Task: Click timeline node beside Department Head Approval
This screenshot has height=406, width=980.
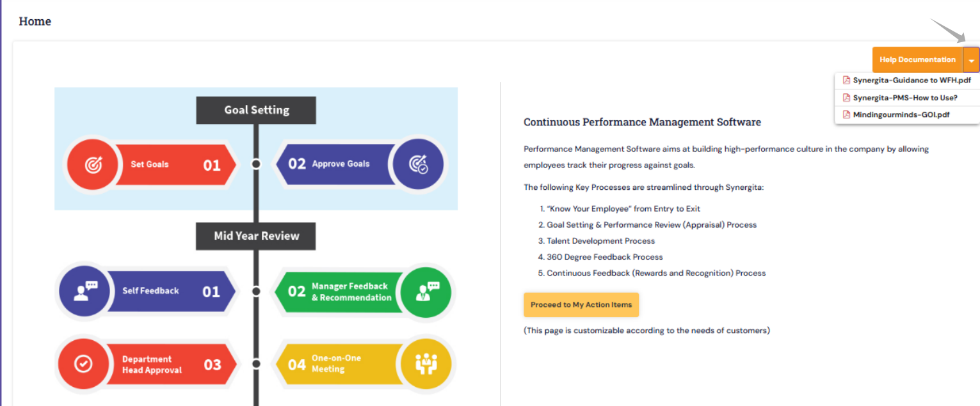Action: (x=256, y=364)
